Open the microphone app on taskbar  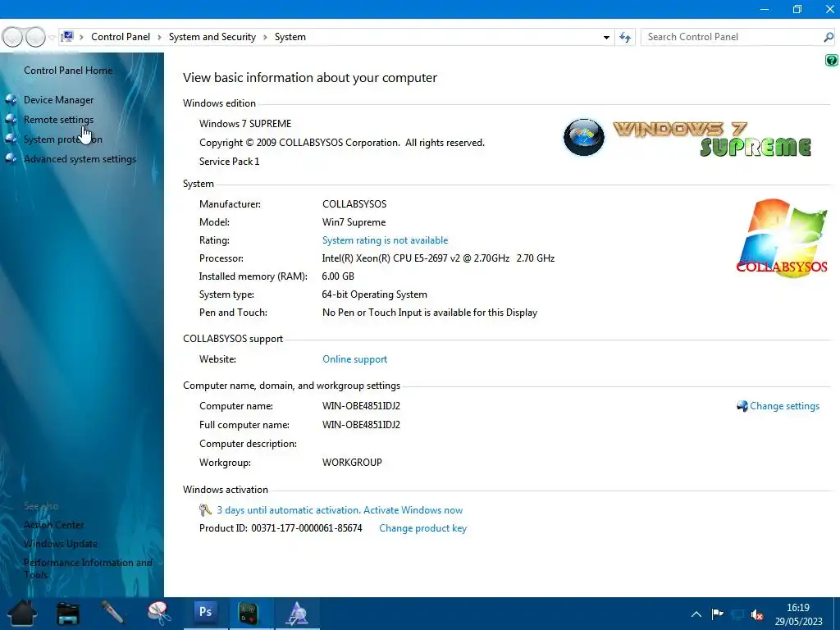tap(113, 613)
